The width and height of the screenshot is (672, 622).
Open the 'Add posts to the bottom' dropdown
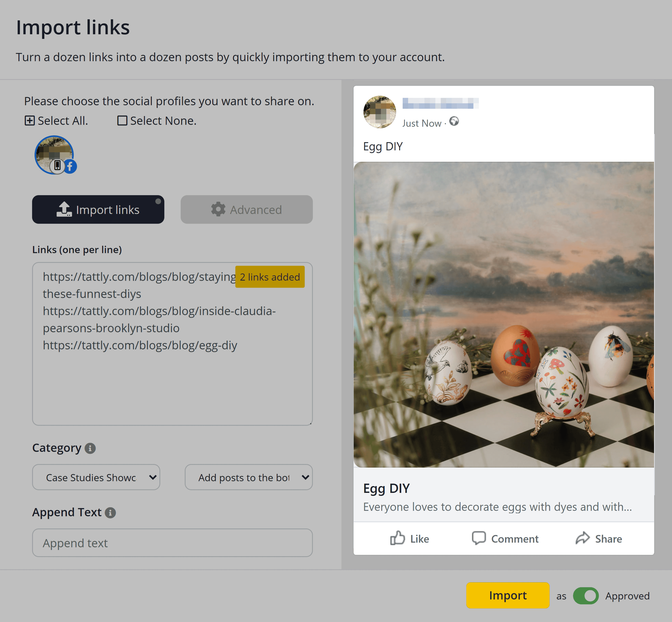[249, 477]
